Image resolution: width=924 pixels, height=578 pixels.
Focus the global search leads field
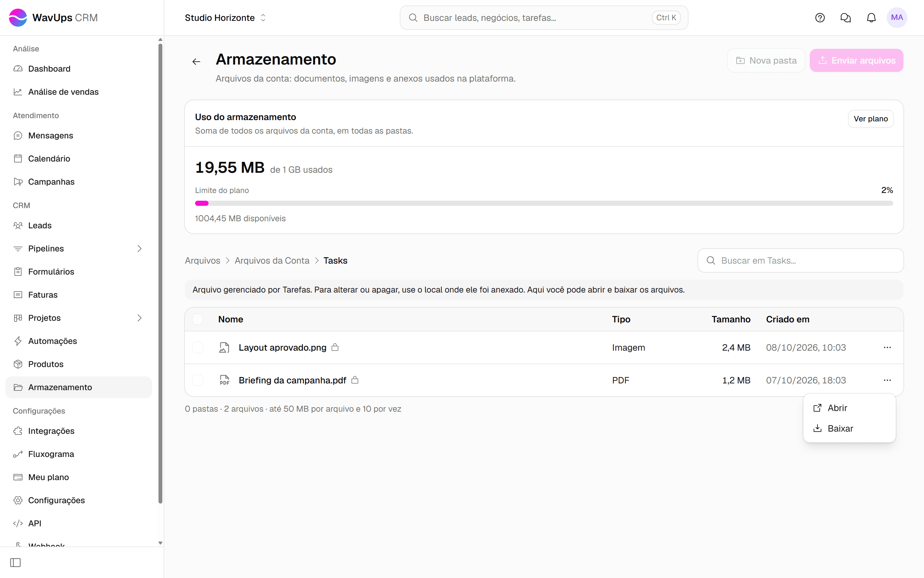pyautogui.click(x=544, y=18)
